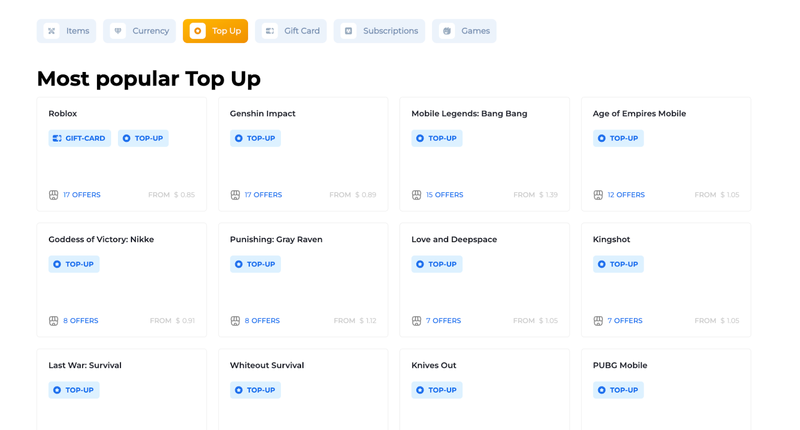Image resolution: width=800 pixels, height=430 pixels.
Task: Open Roblox 17 OFFERS link
Action: pos(81,195)
